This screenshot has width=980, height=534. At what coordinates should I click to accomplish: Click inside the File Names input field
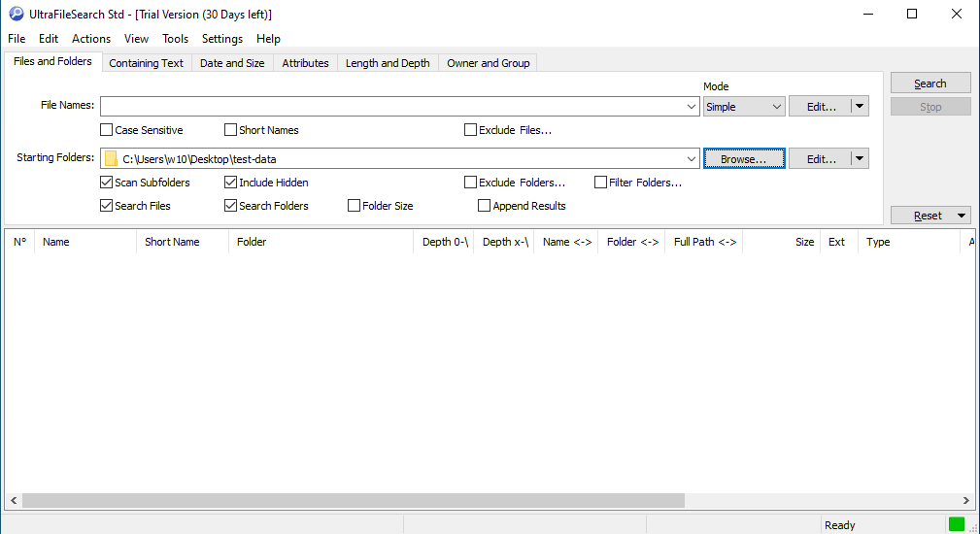pos(392,106)
